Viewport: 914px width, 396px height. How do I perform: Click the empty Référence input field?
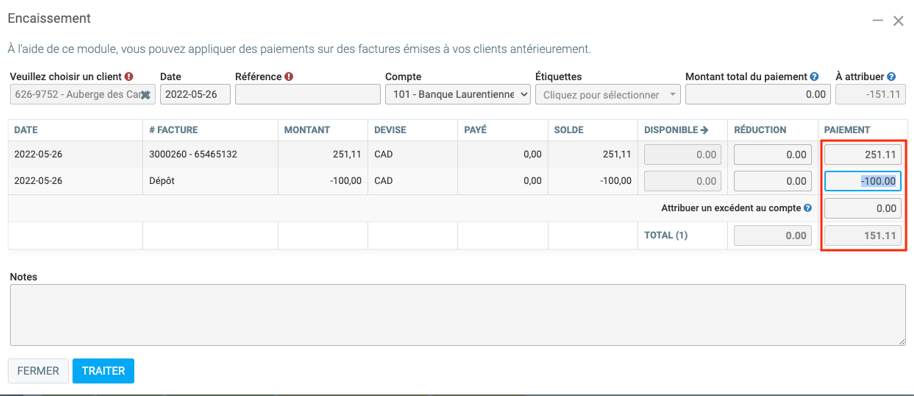[308, 94]
